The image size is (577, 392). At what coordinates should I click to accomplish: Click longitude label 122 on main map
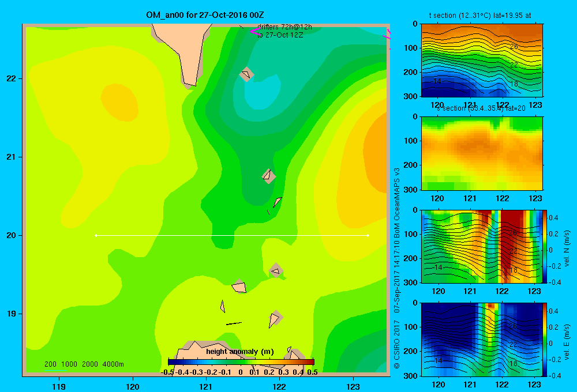pos(279,386)
